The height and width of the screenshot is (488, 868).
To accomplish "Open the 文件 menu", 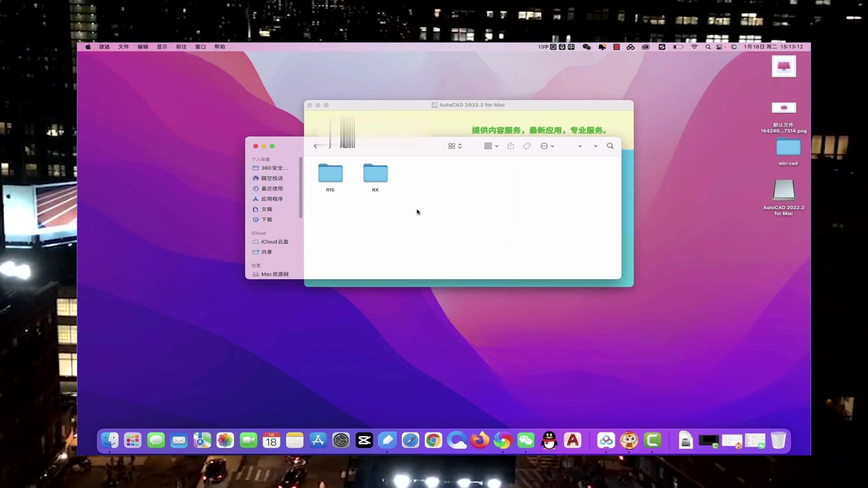I will (123, 47).
